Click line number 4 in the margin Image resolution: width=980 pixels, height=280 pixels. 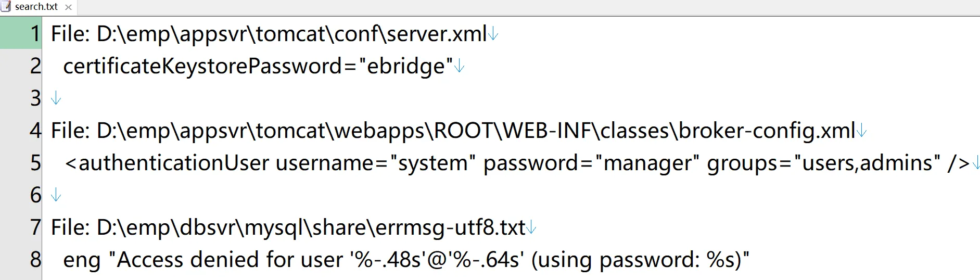coord(35,131)
